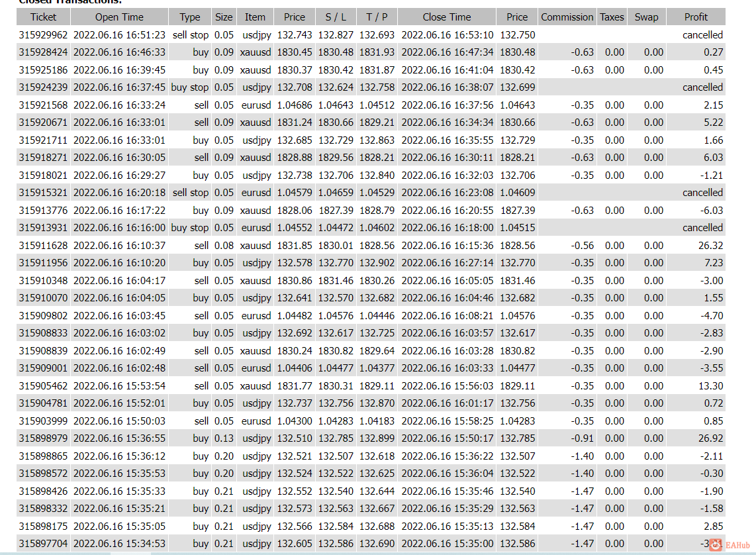Select open time 2022.06.16 15:36:55
The image size is (756, 555).
click(119, 438)
